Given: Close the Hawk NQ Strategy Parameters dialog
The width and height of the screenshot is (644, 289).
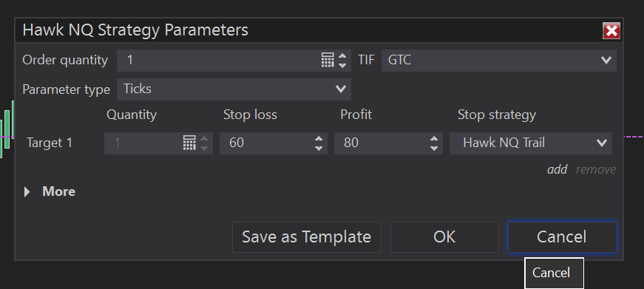Looking at the screenshot, I should (x=611, y=31).
